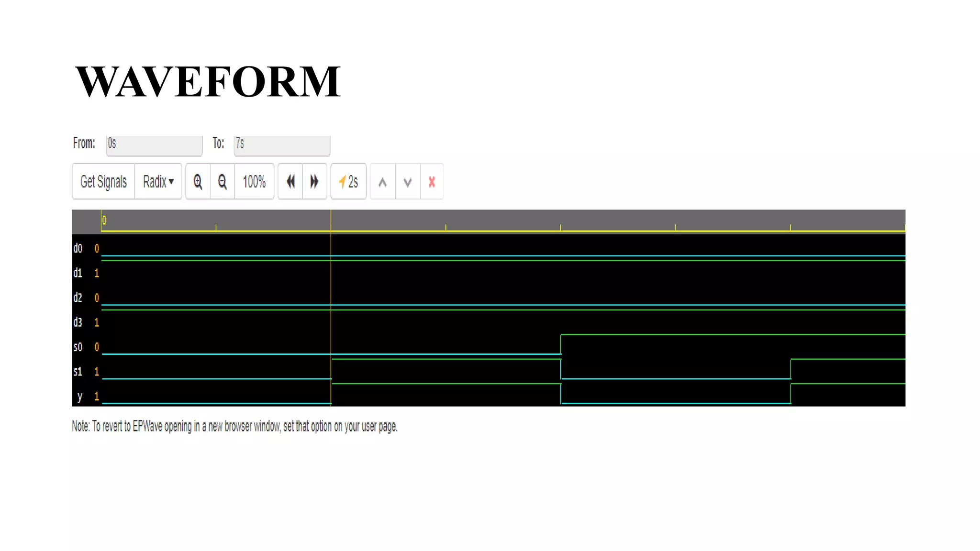The height and width of the screenshot is (551, 980).
Task: Jump to next transition with forward icon
Action: pos(314,181)
